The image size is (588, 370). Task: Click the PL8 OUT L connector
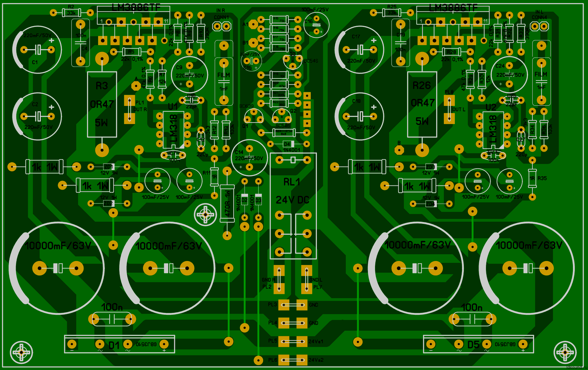click(x=449, y=109)
